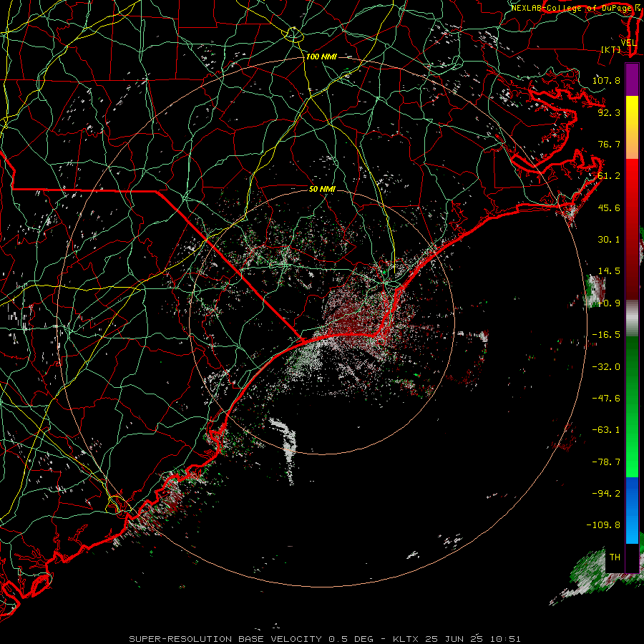The width and height of the screenshot is (644, 644).
Task: Click the VEL legend heading
Action: click(x=628, y=42)
